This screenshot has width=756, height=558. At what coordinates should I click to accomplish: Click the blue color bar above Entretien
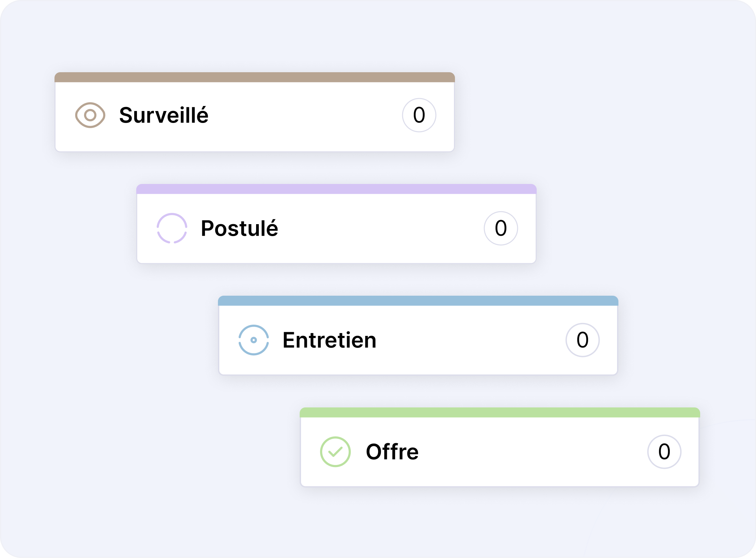(418, 301)
